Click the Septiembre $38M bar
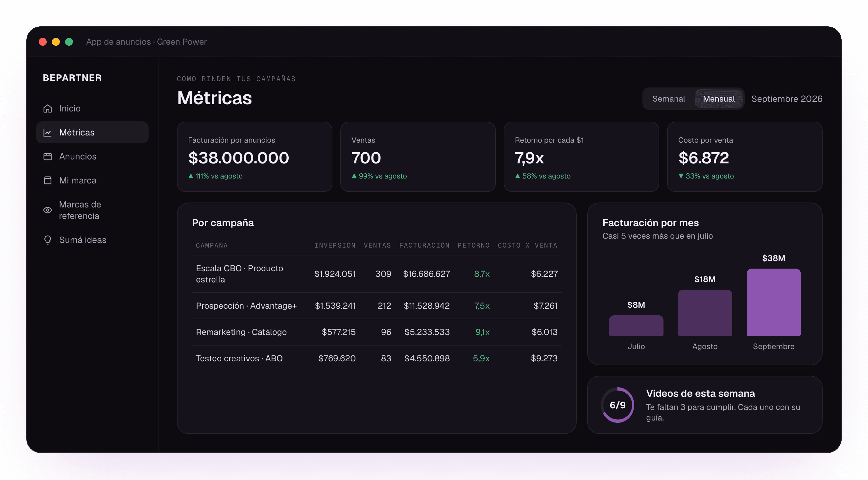 (x=774, y=302)
